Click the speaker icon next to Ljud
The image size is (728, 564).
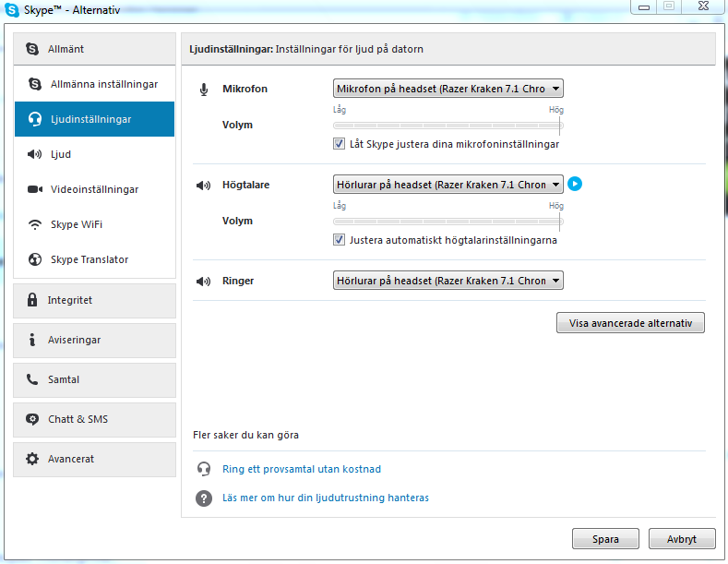coord(35,154)
